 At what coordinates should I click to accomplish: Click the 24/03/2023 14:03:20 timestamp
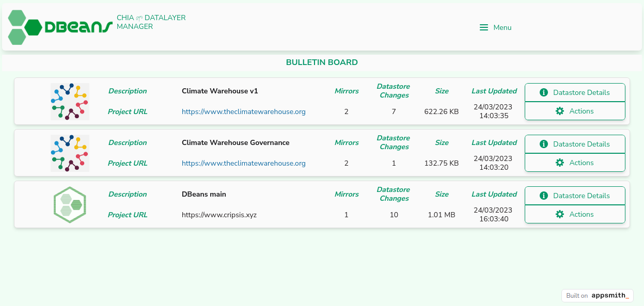(493, 163)
